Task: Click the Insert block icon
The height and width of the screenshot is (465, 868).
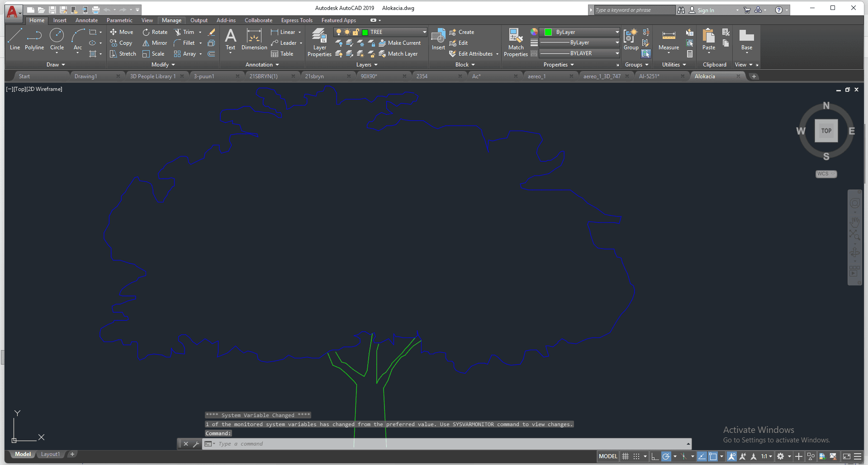Action: click(438, 40)
